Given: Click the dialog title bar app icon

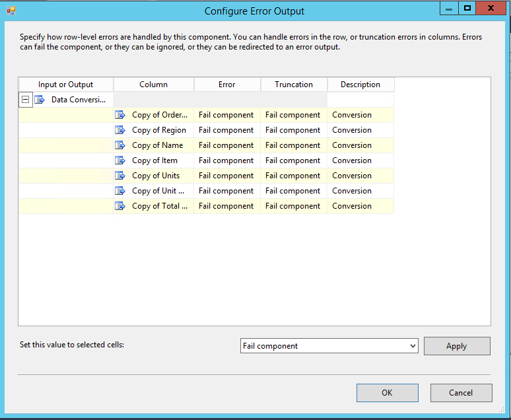Looking at the screenshot, I should coord(11,11).
